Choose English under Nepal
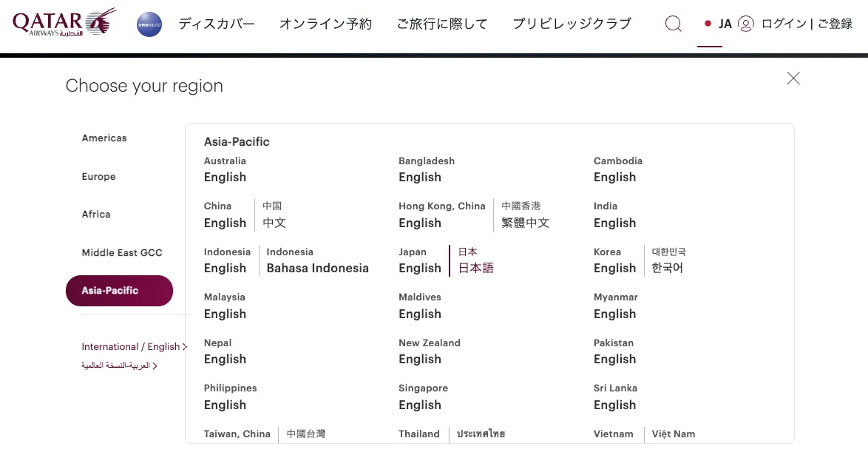The image size is (868, 458). point(225,360)
